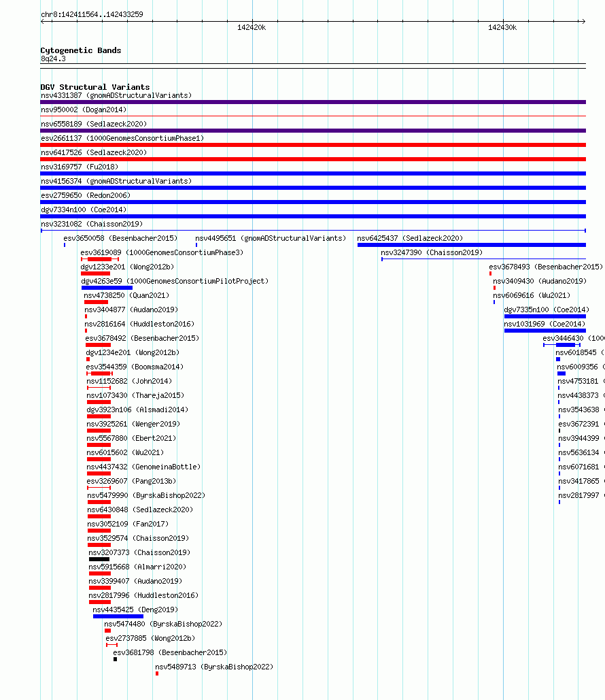Open nsv1152682 (John2014) variant

129,381
